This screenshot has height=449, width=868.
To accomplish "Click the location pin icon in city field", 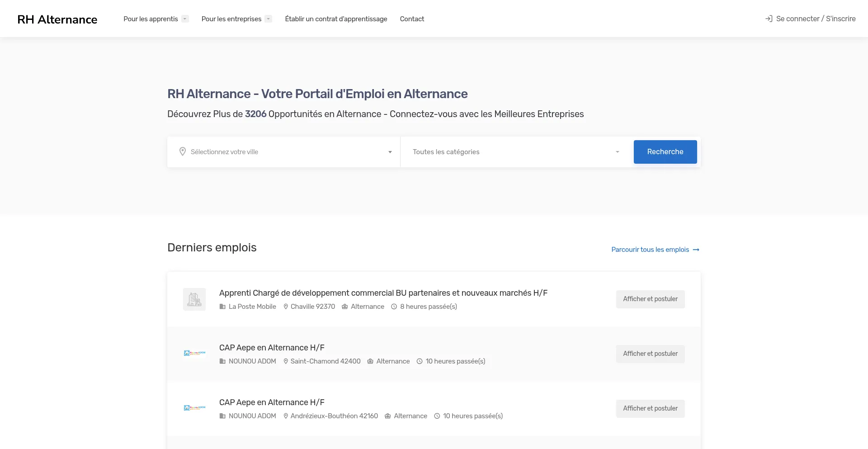I will (x=183, y=152).
